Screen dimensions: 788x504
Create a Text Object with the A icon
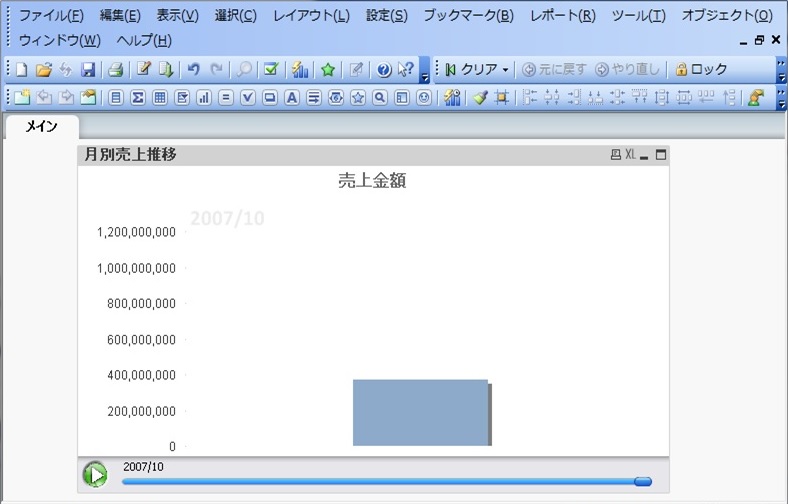[x=291, y=97]
